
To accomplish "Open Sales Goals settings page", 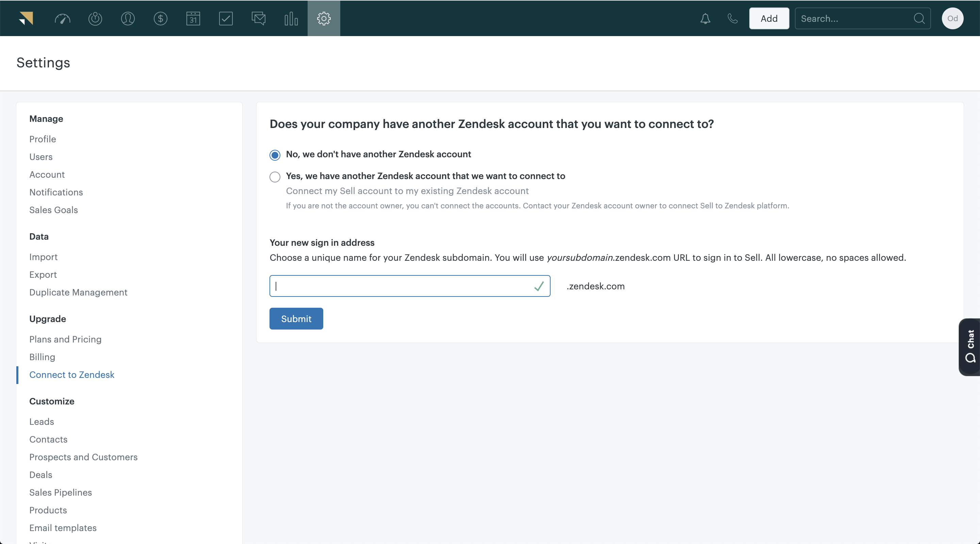I will tap(53, 209).
